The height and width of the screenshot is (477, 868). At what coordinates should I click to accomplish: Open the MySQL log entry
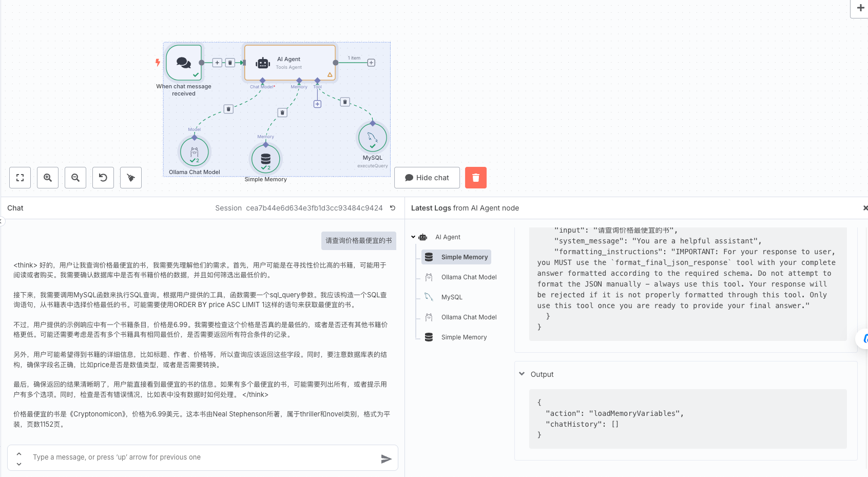(x=452, y=297)
